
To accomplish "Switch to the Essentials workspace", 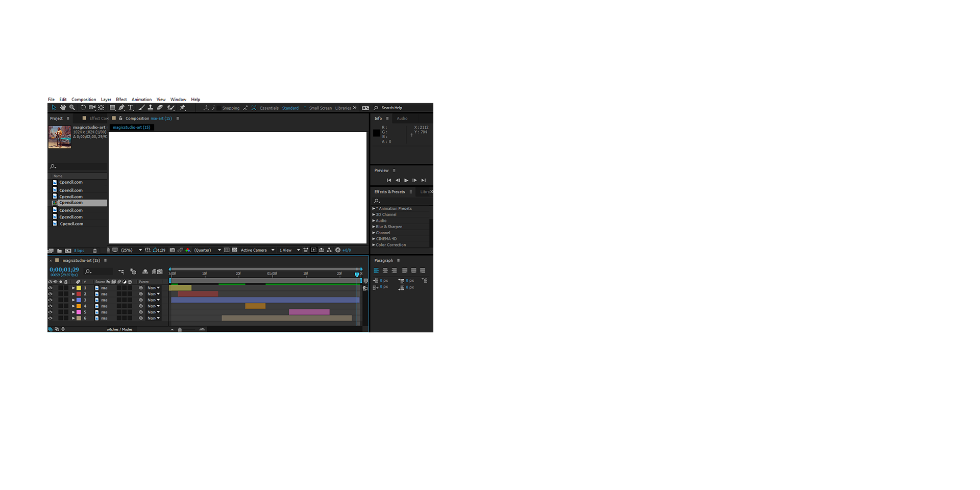I will [x=269, y=108].
